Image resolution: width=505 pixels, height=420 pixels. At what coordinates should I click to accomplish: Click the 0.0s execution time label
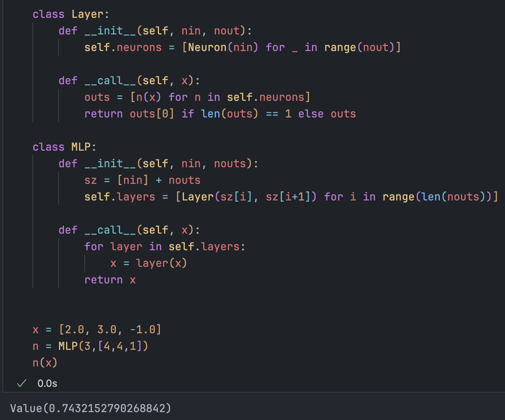tap(47, 383)
